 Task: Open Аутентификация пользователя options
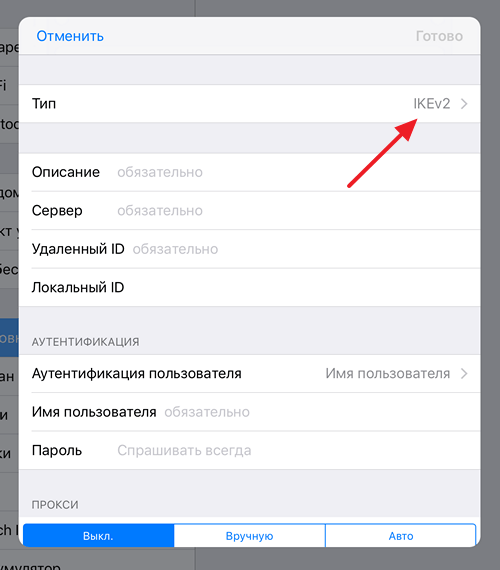pyautogui.click(x=249, y=374)
